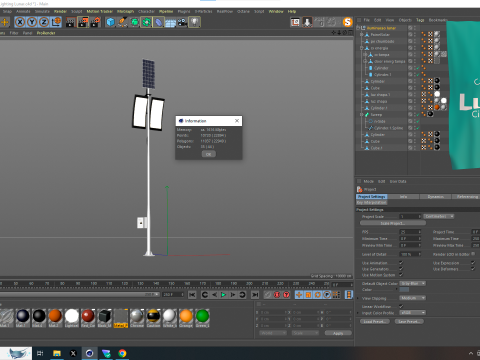Screen dimensions: 480x360
Task: Open Project Scale units dropdown
Action: click(x=439, y=216)
